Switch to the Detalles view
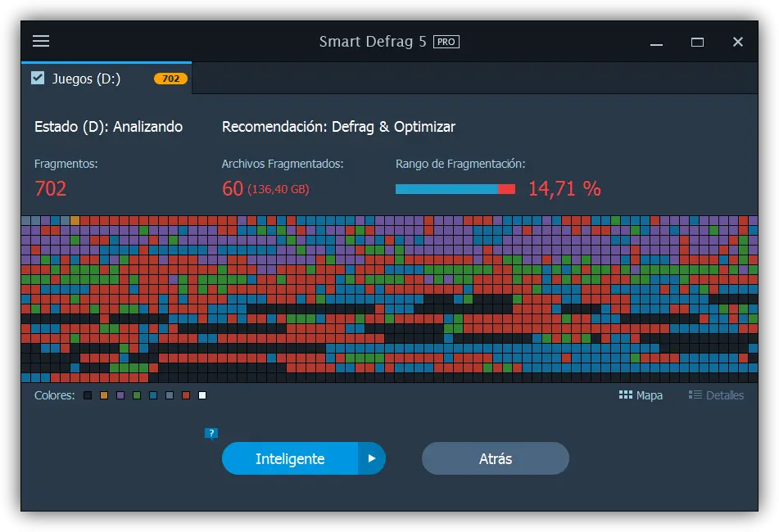The width and height of the screenshot is (779, 532). pos(716,395)
